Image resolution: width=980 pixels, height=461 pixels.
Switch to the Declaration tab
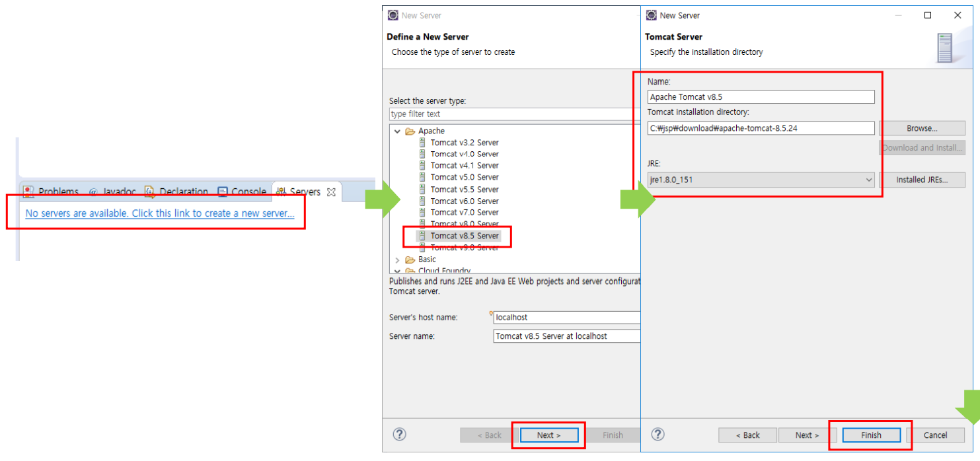click(x=177, y=192)
